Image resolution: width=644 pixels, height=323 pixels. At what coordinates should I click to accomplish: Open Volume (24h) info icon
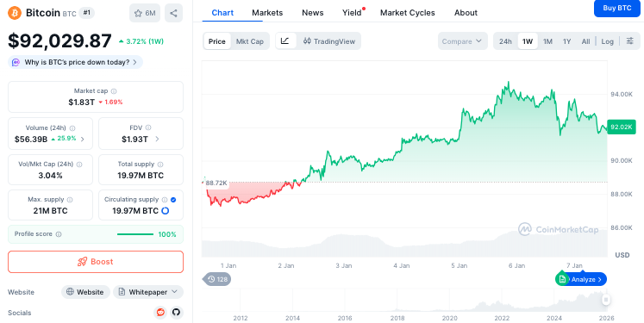[x=72, y=128]
